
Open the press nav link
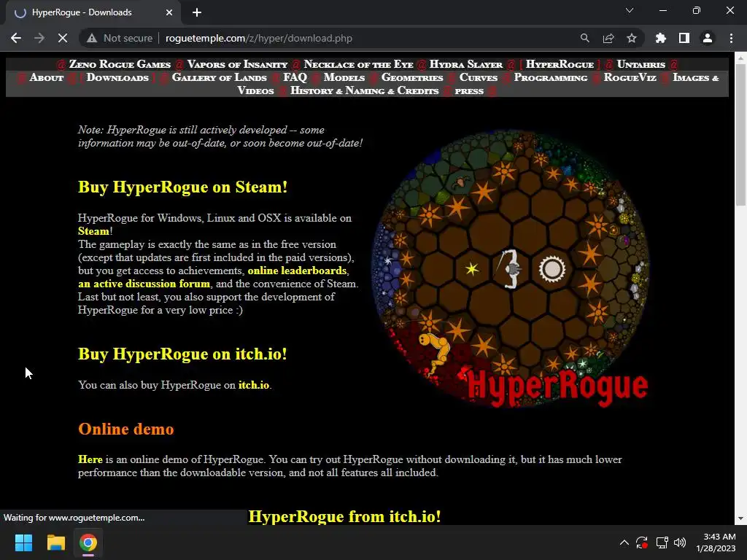click(x=469, y=91)
